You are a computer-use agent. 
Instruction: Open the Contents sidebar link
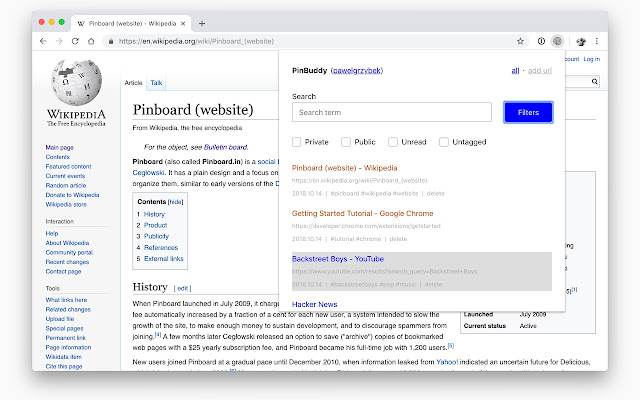point(58,157)
